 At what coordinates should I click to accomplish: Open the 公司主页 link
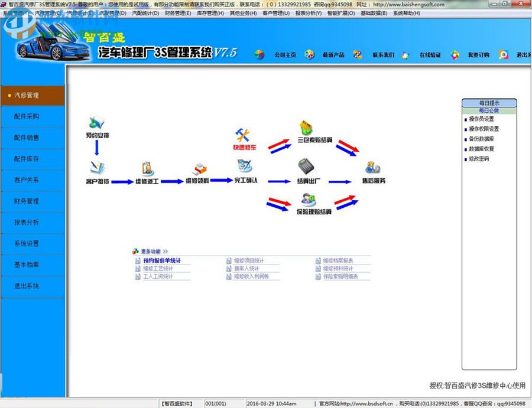(286, 55)
